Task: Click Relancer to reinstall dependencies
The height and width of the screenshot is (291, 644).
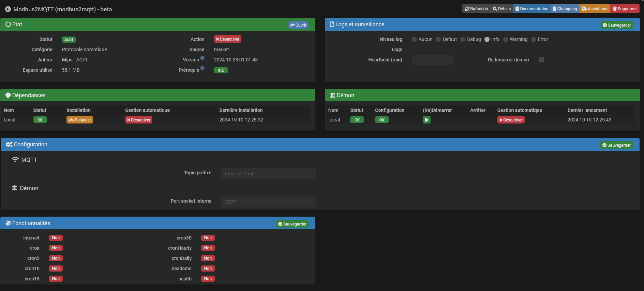Action: tap(80, 120)
